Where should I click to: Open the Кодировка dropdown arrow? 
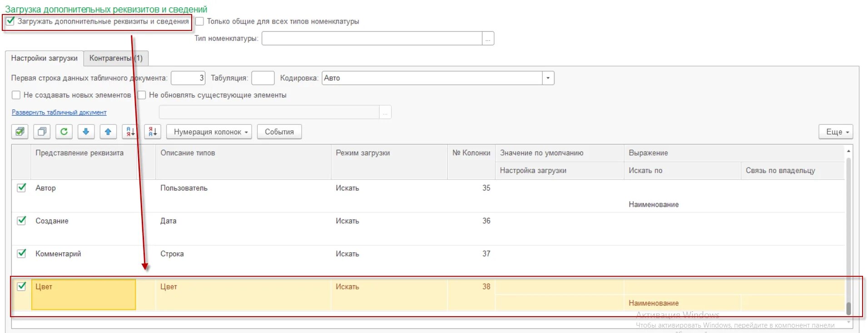coord(548,78)
